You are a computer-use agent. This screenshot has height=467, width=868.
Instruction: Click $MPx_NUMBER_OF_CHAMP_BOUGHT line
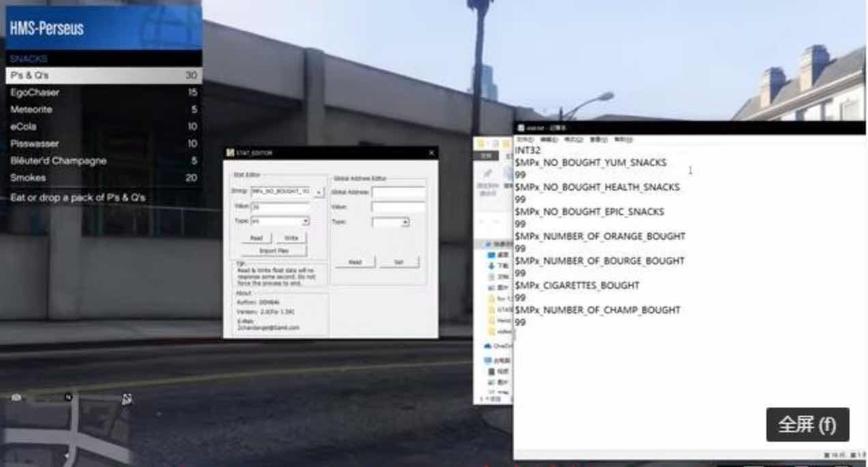pyautogui.click(x=598, y=310)
